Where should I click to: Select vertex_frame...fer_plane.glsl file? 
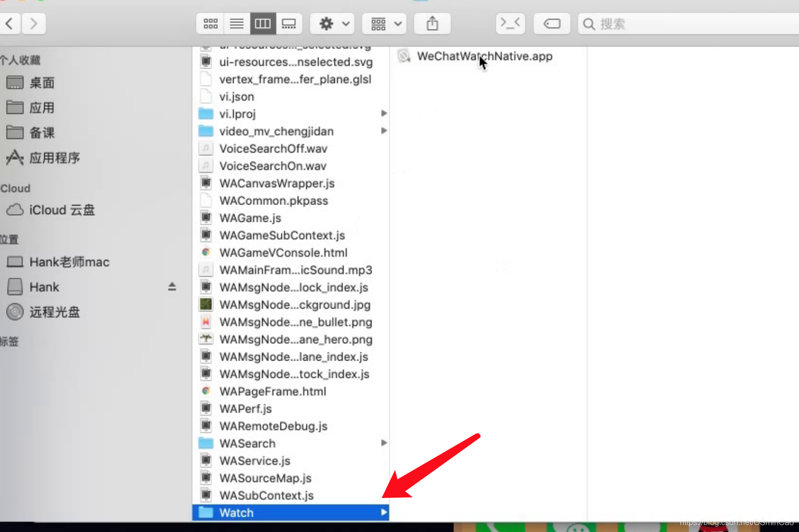(x=291, y=79)
